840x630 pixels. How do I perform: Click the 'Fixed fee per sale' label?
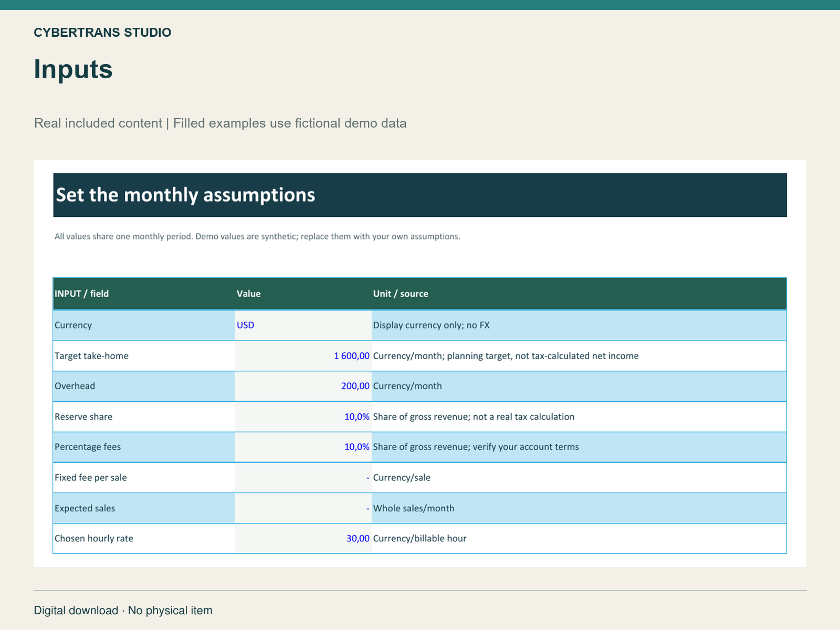pos(91,478)
